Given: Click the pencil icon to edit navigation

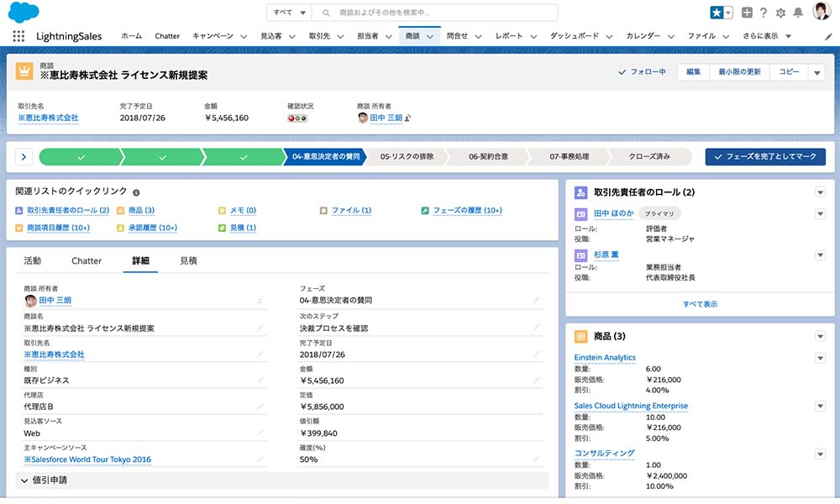Looking at the screenshot, I should tap(828, 36).
